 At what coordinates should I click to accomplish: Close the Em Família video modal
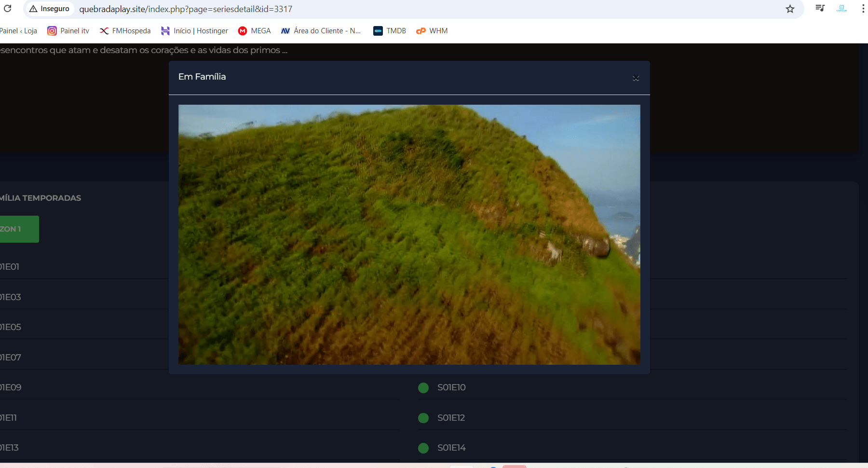(636, 78)
